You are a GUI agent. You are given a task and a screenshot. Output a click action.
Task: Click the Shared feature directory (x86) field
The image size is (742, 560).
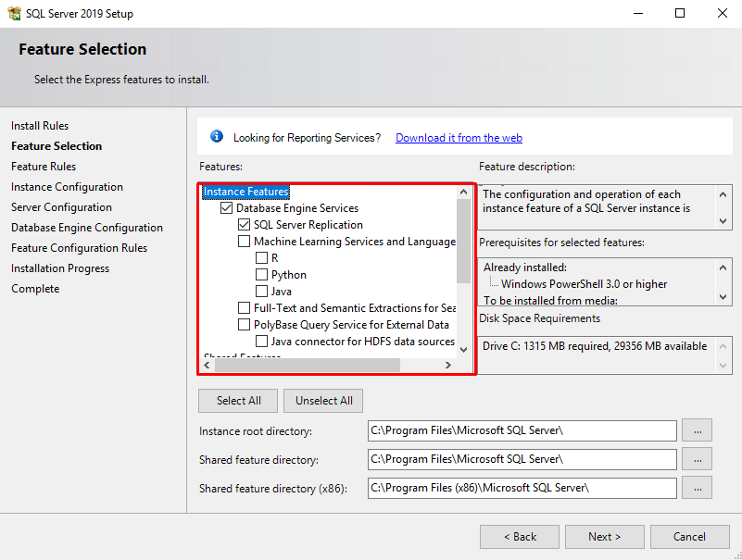coord(522,488)
